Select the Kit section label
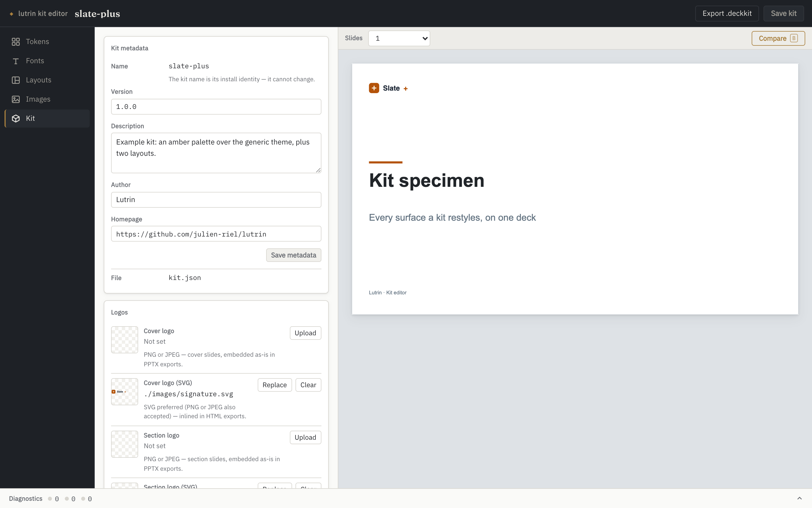Screen dimensions: 812x508 click(30, 118)
